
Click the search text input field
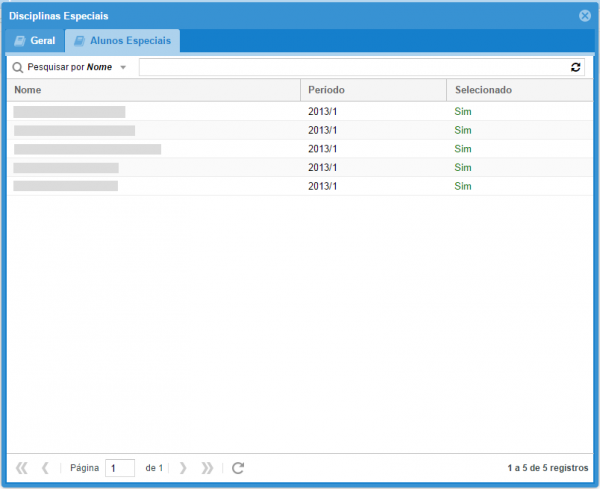(x=353, y=67)
